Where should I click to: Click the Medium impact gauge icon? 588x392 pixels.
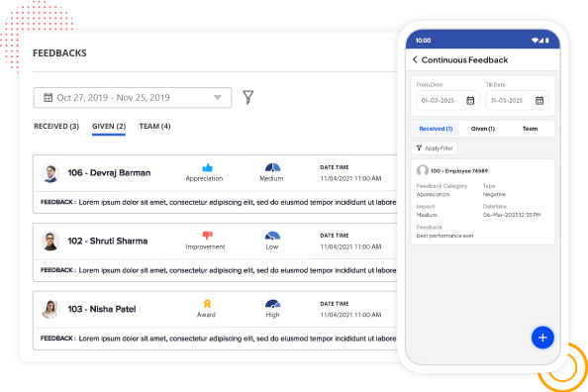(272, 167)
